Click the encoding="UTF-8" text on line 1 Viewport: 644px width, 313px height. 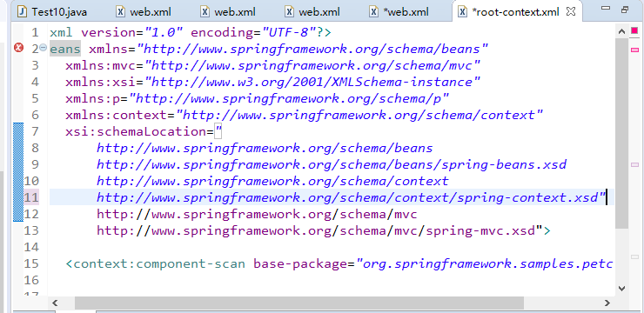(252, 32)
